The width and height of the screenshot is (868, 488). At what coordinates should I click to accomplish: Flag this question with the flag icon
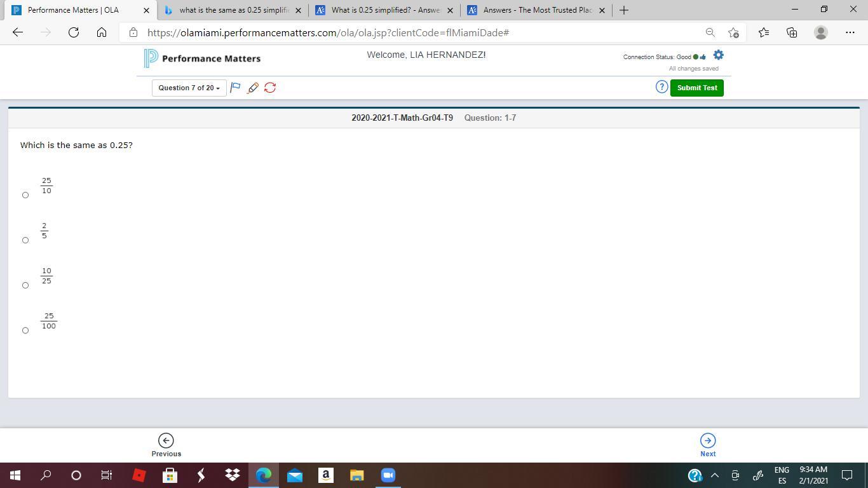(235, 88)
